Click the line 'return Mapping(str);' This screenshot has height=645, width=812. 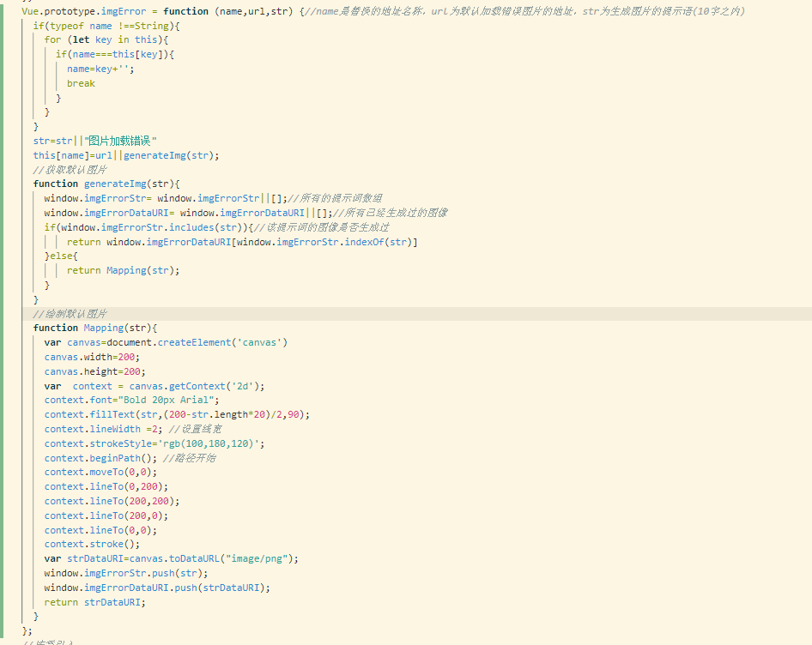click(x=124, y=270)
